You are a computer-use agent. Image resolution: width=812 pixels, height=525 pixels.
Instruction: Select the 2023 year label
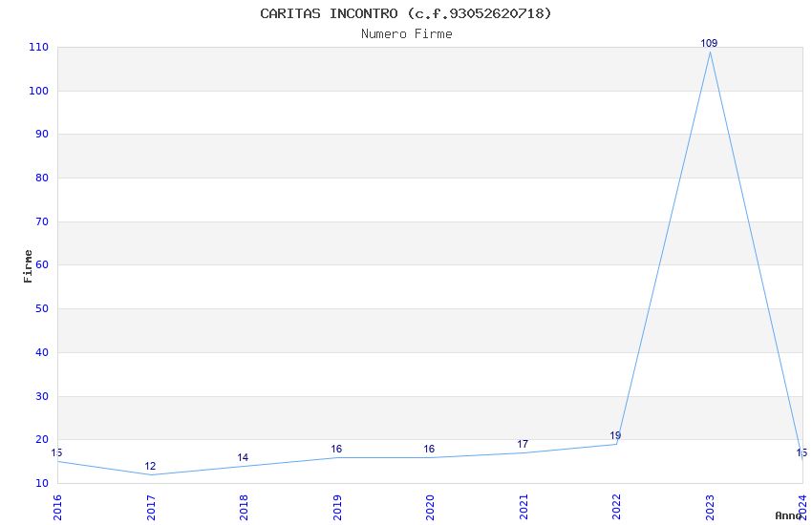pyautogui.click(x=710, y=508)
